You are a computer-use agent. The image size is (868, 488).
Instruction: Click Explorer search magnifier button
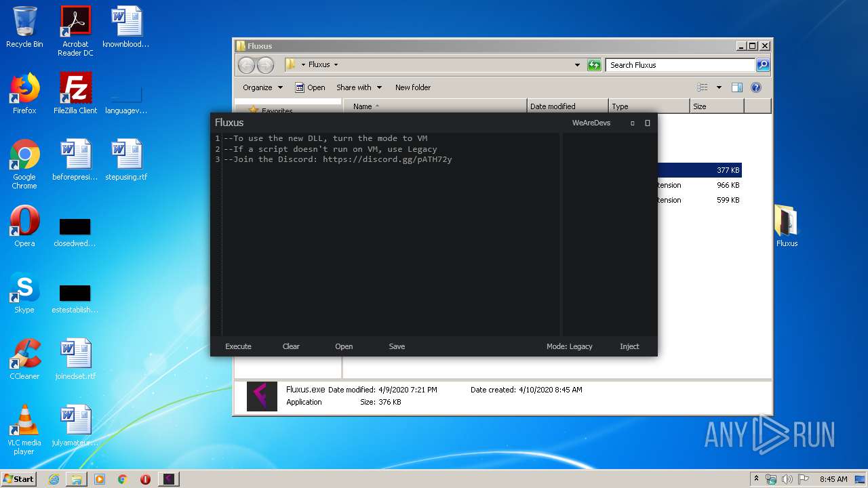763,65
